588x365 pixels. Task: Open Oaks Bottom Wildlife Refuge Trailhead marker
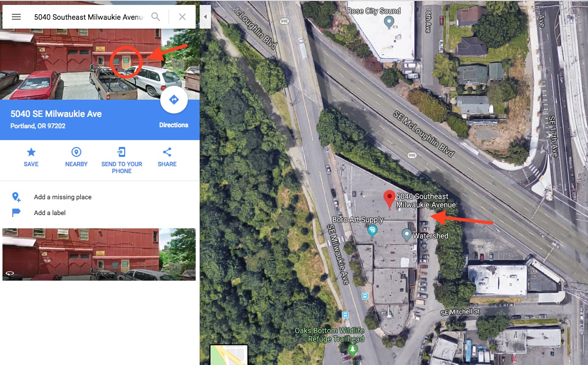(352, 350)
